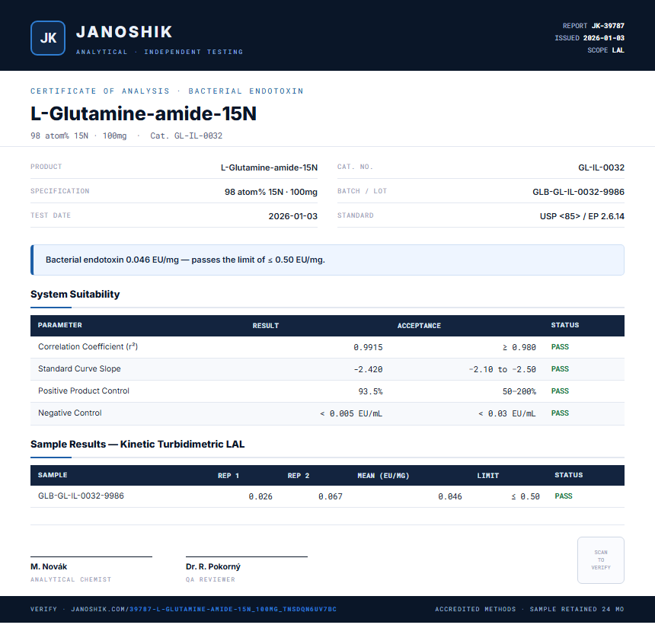Click sample name GLB-GL-IL-0032-9986 in results table
655x644 pixels.
(81, 496)
